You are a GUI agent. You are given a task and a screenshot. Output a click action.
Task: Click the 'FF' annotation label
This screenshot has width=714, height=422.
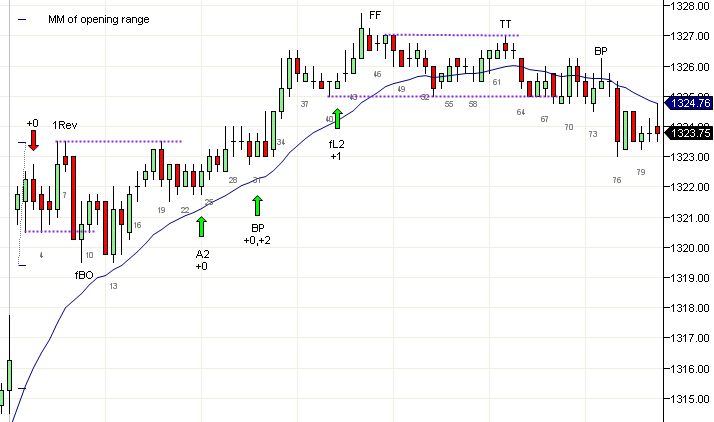pos(375,15)
